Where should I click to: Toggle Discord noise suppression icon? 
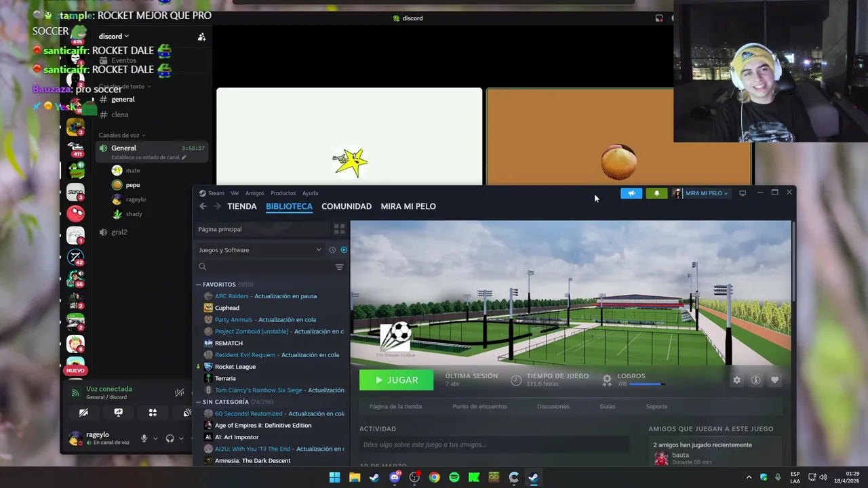coord(179,392)
